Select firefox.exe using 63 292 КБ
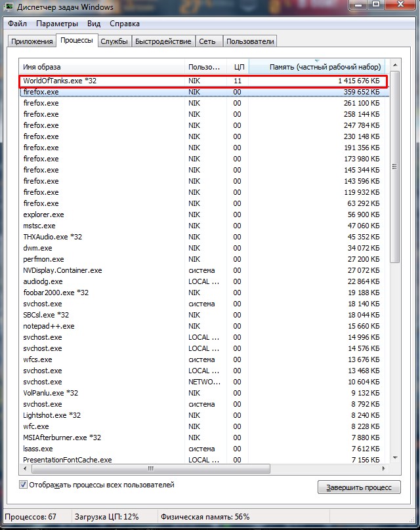Screen dimensions: 420x530 [x=203, y=203]
